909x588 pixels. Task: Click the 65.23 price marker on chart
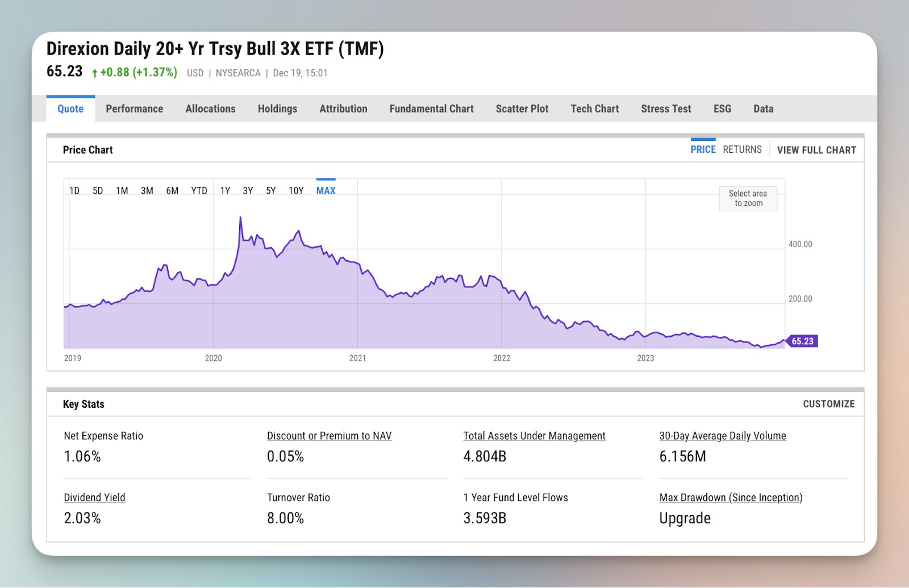802,341
